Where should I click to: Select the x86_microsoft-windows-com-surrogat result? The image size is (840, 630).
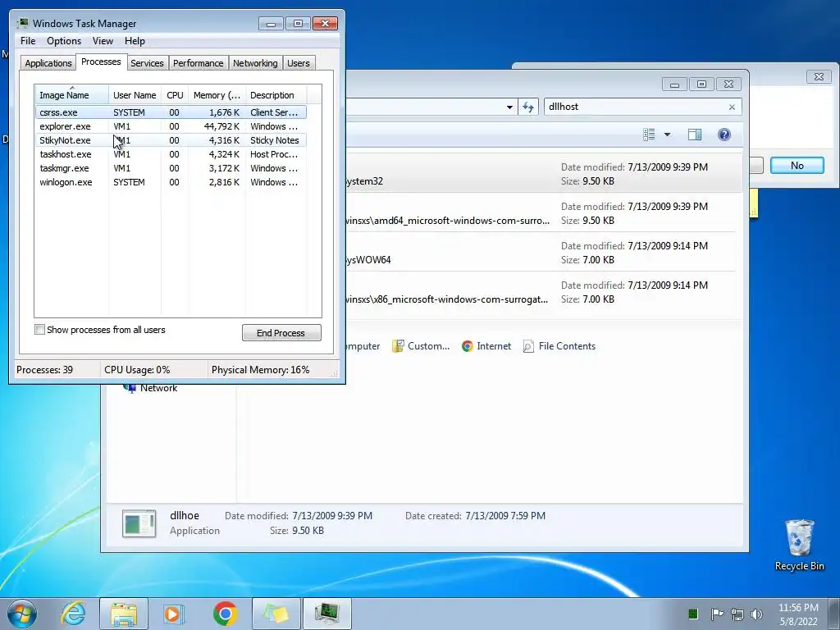click(544, 292)
